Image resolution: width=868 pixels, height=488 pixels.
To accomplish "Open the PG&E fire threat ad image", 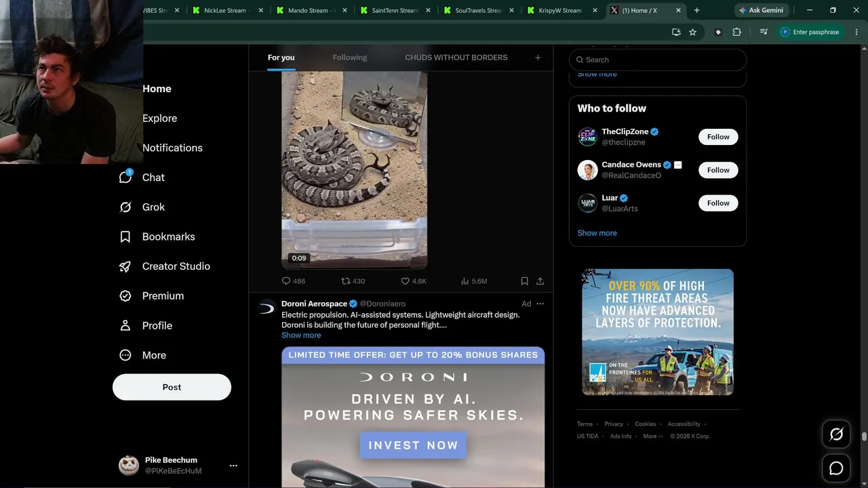I will coord(658,332).
